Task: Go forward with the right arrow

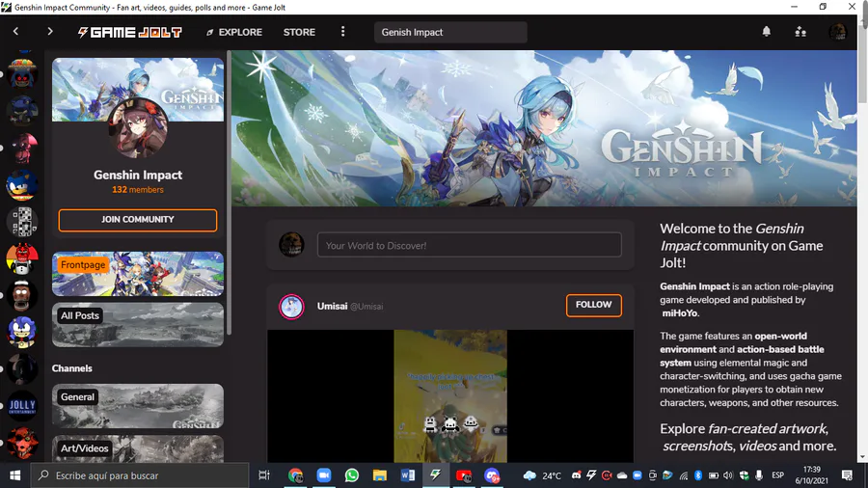Action: pyautogui.click(x=50, y=32)
